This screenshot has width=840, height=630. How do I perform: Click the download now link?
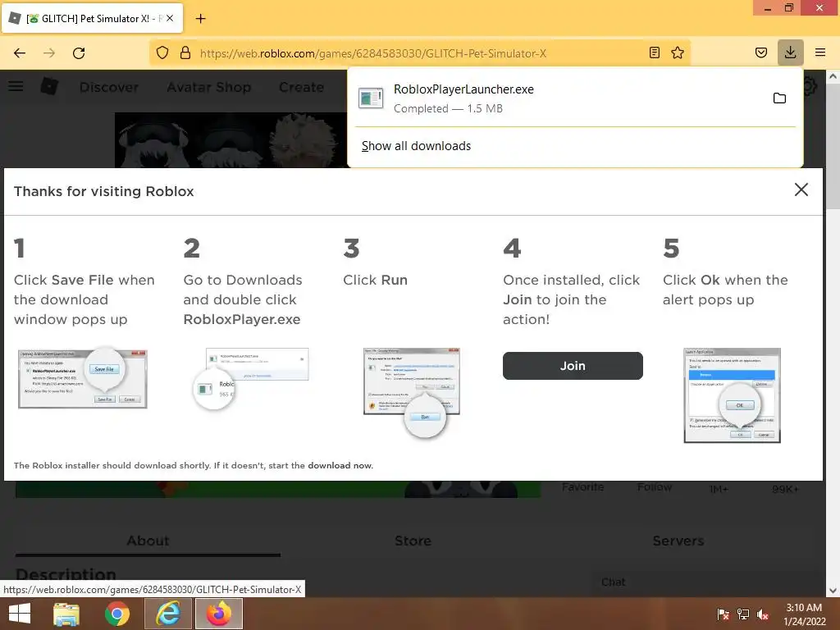point(340,466)
